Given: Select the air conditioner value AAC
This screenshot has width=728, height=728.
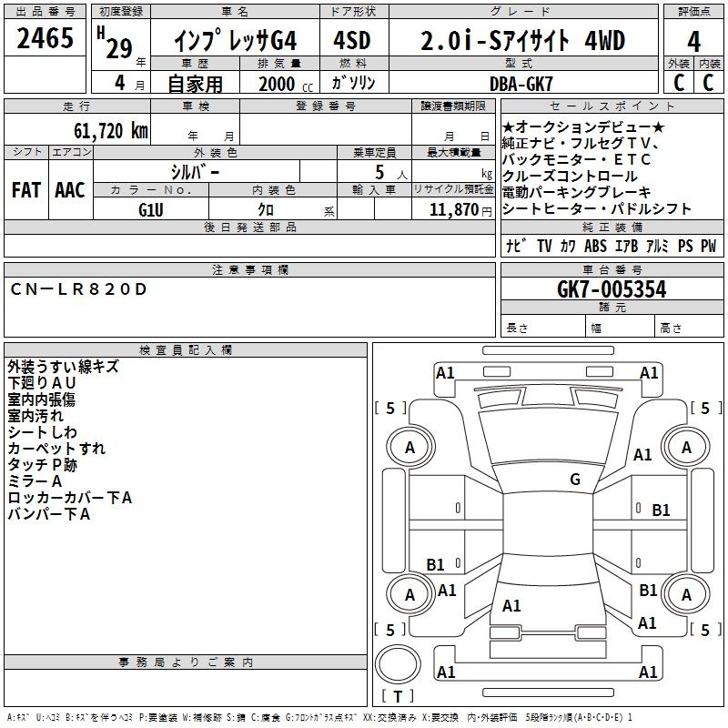Looking at the screenshot, I should point(70,190).
